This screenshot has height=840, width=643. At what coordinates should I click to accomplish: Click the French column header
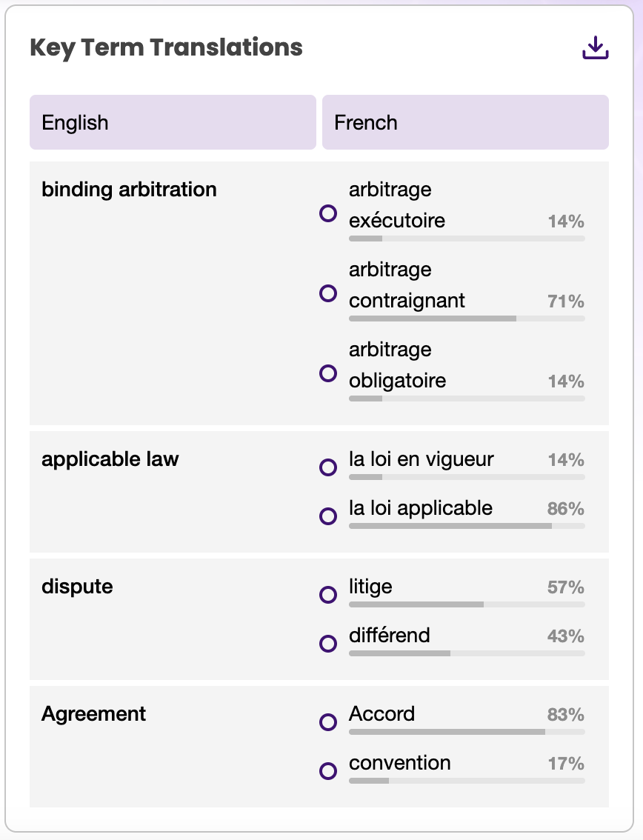(x=465, y=122)
